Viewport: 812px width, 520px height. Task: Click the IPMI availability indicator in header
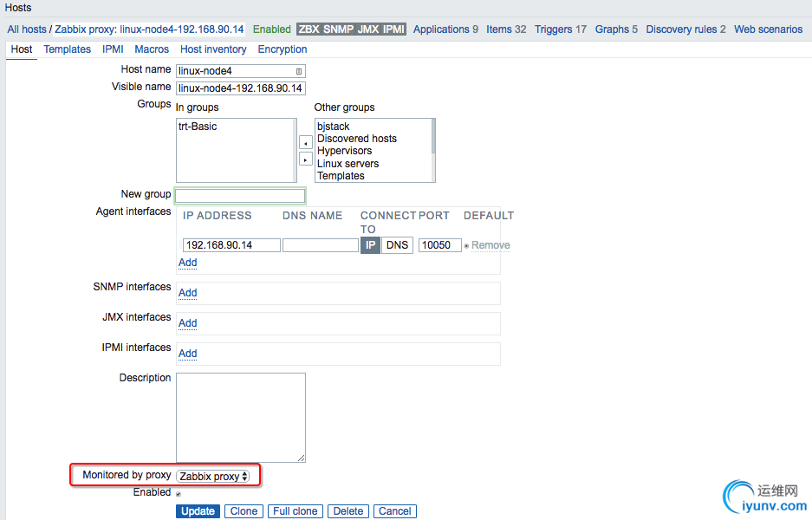click(x=393, y=29)
